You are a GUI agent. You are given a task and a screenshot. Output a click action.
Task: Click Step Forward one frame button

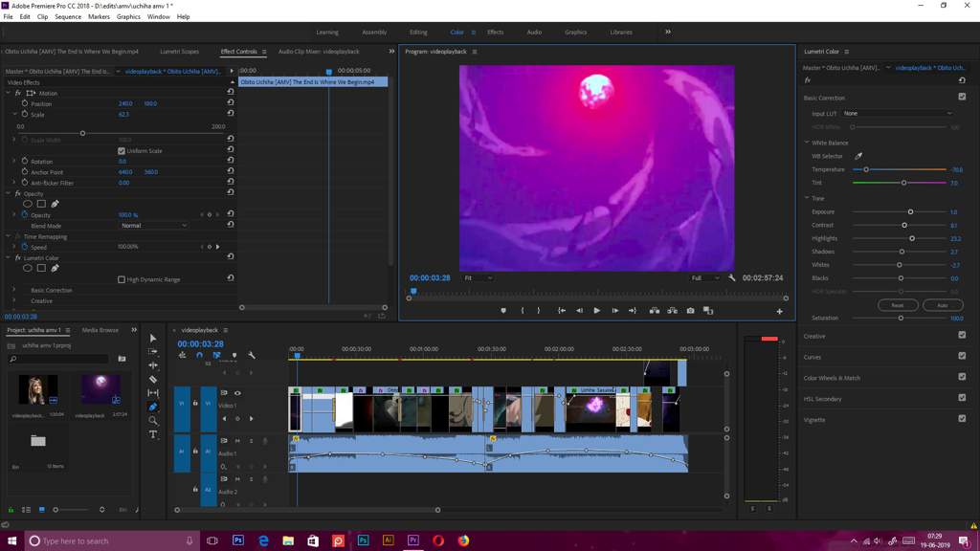point(615,311)
